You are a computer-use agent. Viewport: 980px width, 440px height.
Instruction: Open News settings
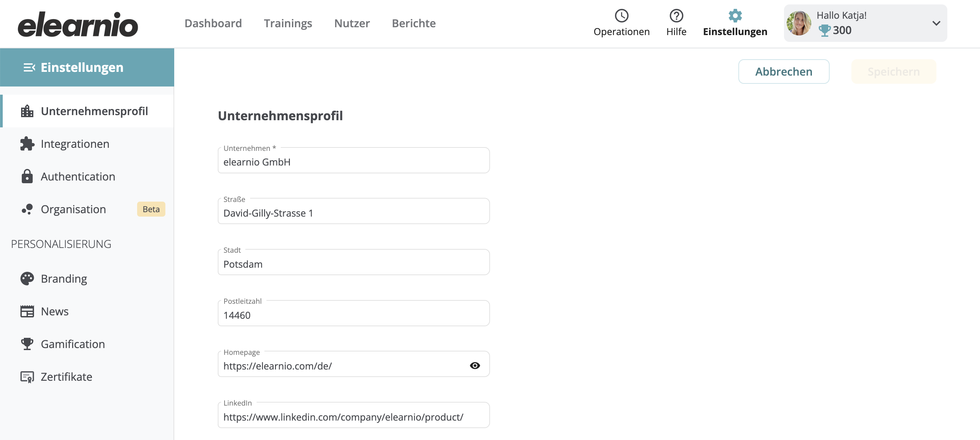point(87,311)
